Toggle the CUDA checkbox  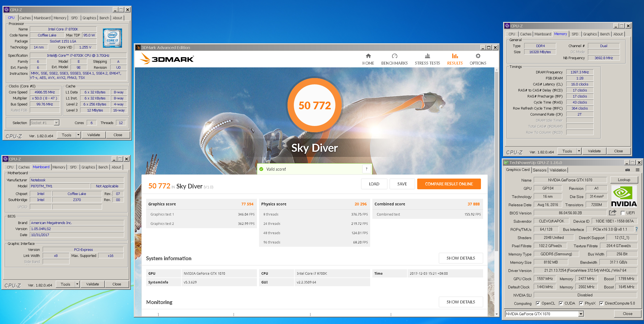coord(561,303)
